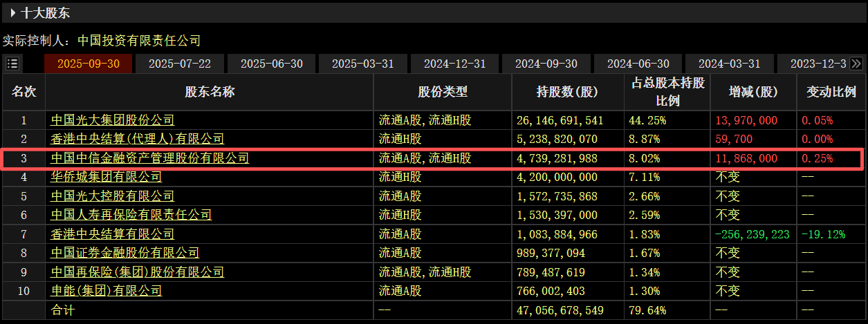Click 中国证券金融股份有限公司 link
The width and height of the screenshot is (868, 324).
coord(125,253)
